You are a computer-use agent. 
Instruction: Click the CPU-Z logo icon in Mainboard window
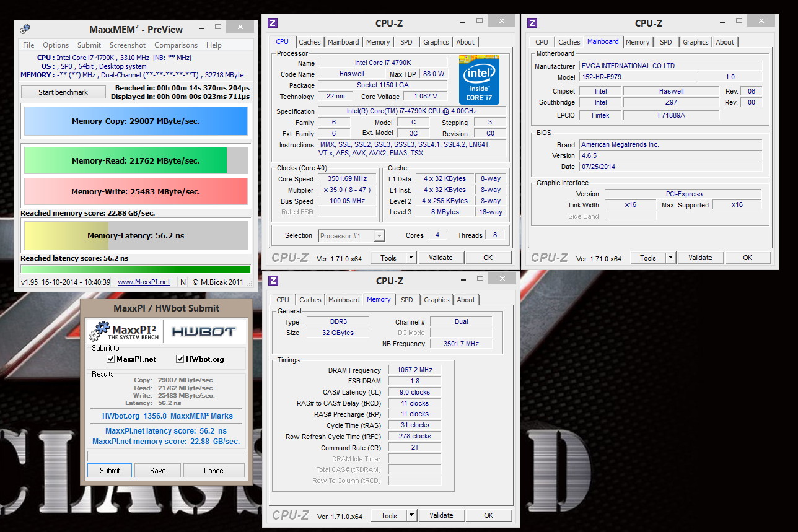tap(532, 23)
